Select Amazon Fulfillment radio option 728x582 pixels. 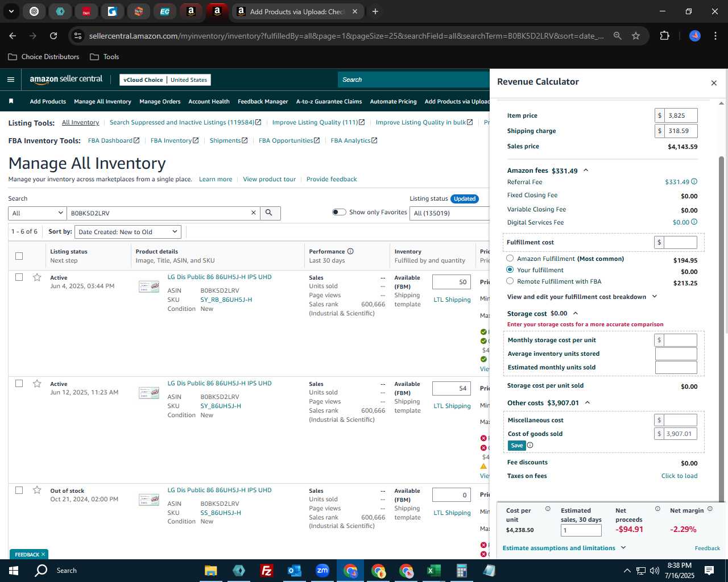point(510,258)
